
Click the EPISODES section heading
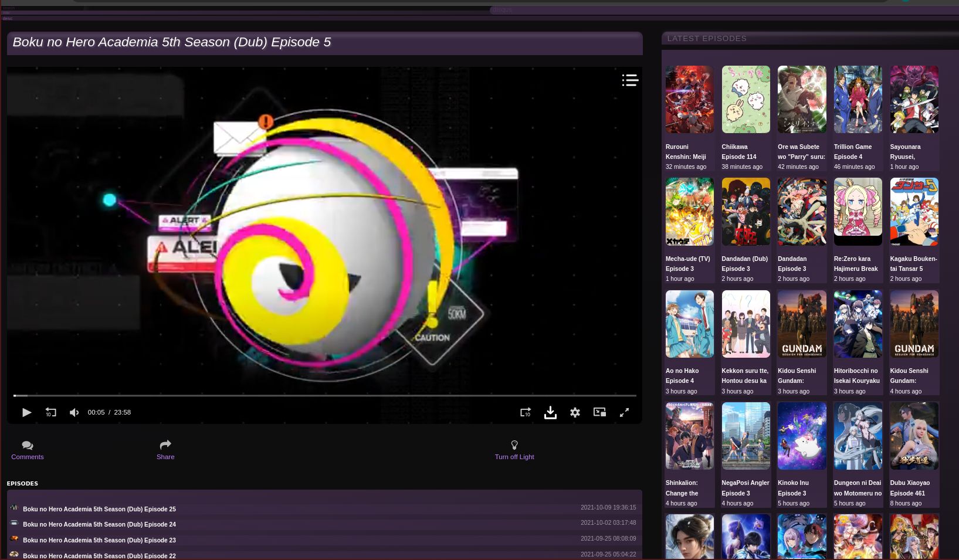[22, 484]
